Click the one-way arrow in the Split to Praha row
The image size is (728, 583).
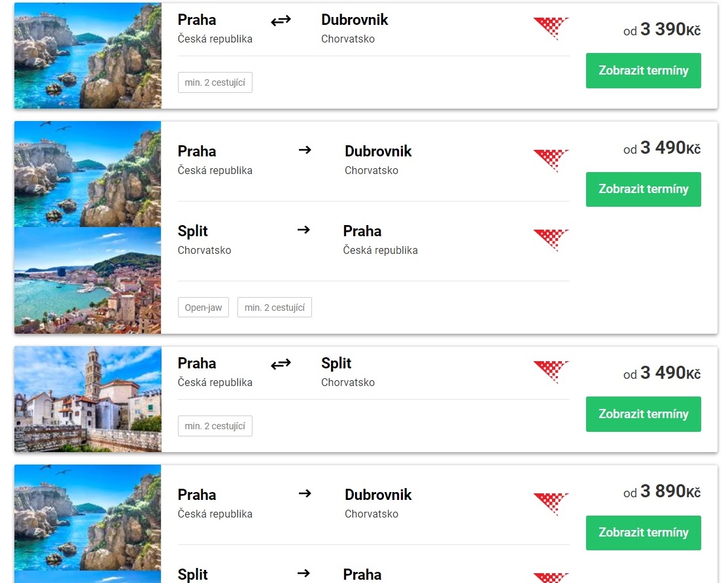pyautogui.click(x=303, y=230)
